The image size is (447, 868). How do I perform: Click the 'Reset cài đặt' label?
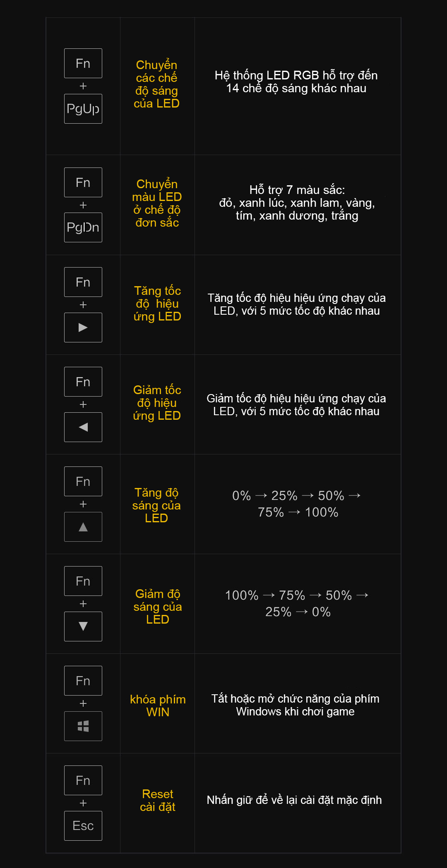158,800
